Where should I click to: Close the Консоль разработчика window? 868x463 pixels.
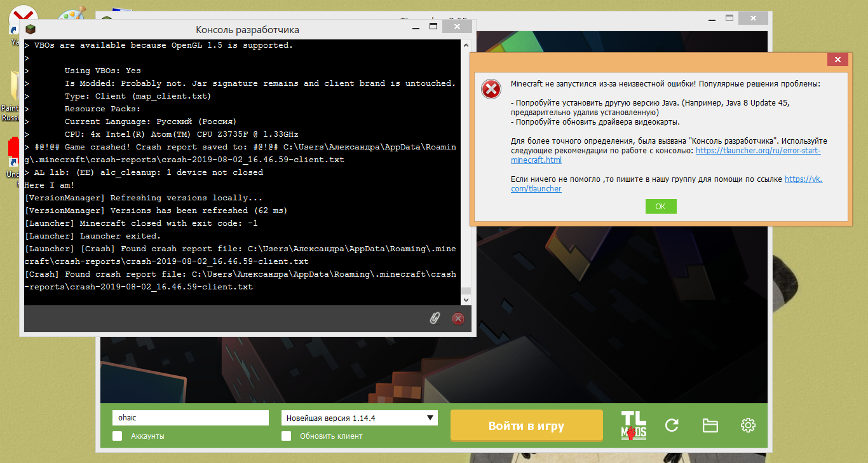(458, 27)
